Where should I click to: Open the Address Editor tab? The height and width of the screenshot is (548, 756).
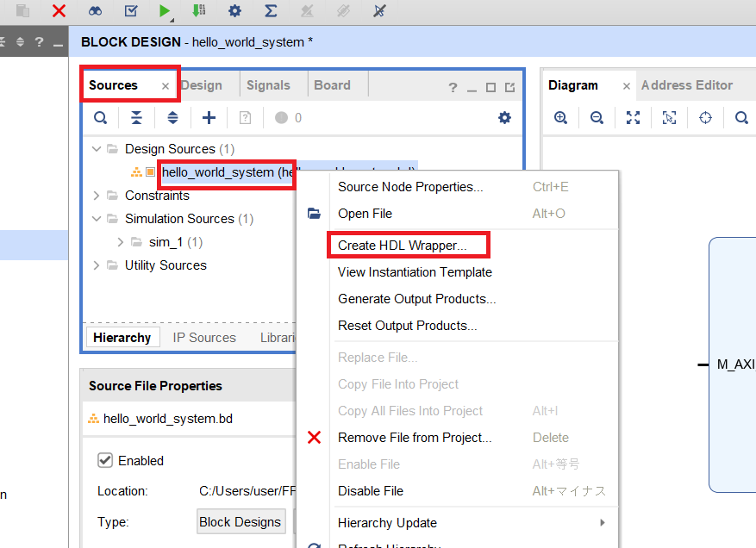686,85
